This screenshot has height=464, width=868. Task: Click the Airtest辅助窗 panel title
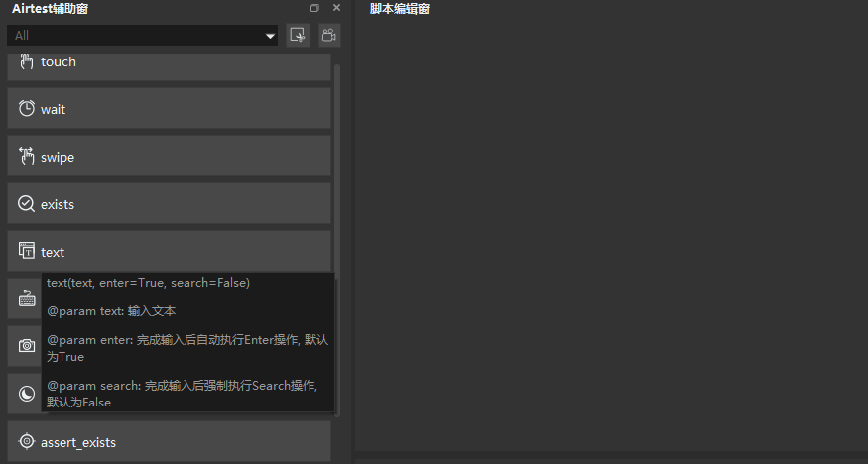[51, 8]
